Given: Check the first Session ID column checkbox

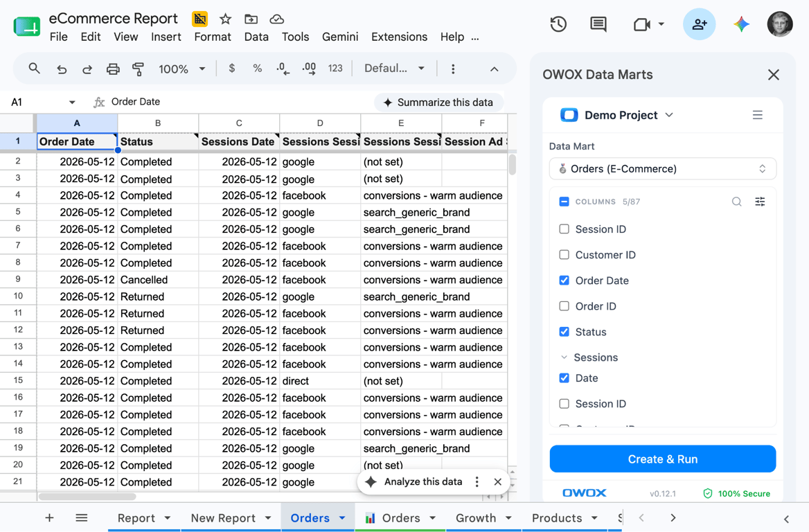Looking at the screenshot, I should (564, 229).
